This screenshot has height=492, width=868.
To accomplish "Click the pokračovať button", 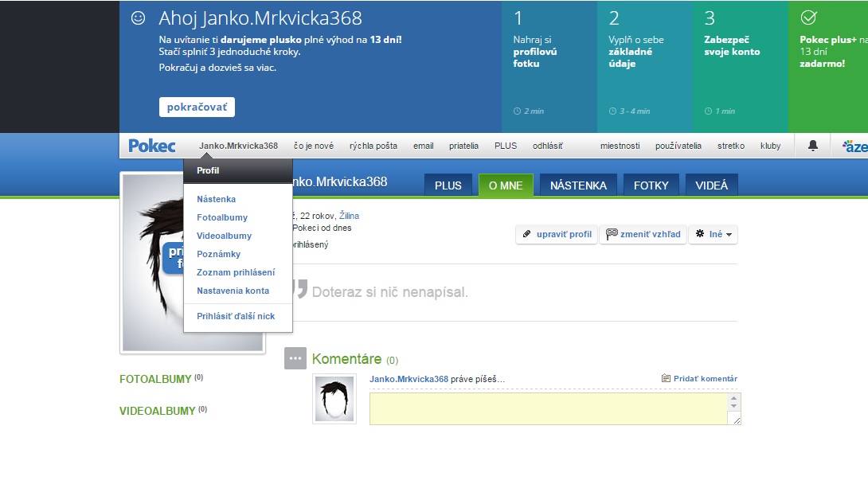I will (197, 107).
